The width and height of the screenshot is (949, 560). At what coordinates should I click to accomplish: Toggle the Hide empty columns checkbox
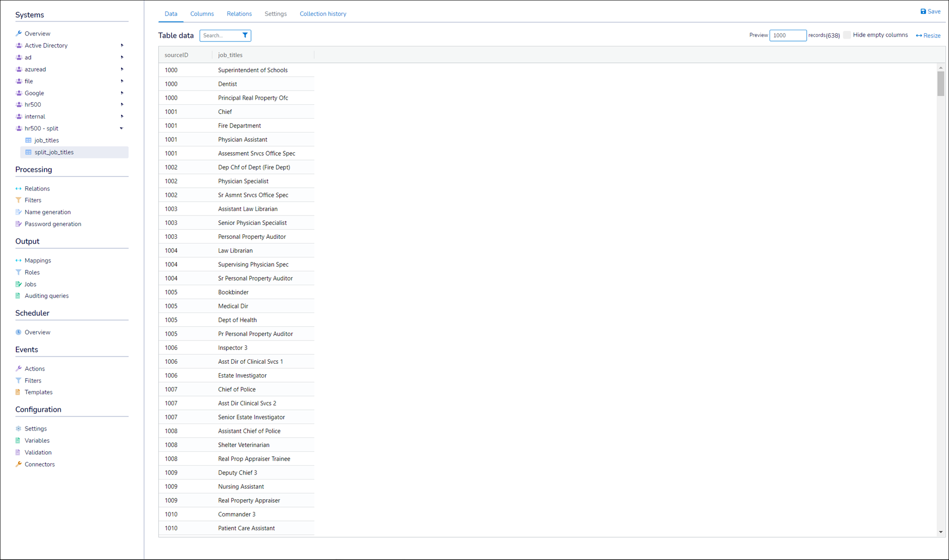pyautogui.click(x=847, y=35)
